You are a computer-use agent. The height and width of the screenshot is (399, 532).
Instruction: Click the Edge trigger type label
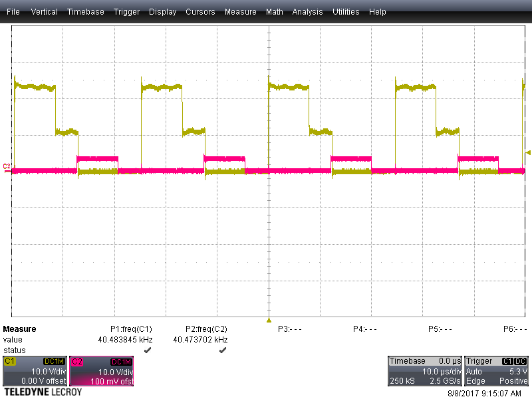point(475,381)
